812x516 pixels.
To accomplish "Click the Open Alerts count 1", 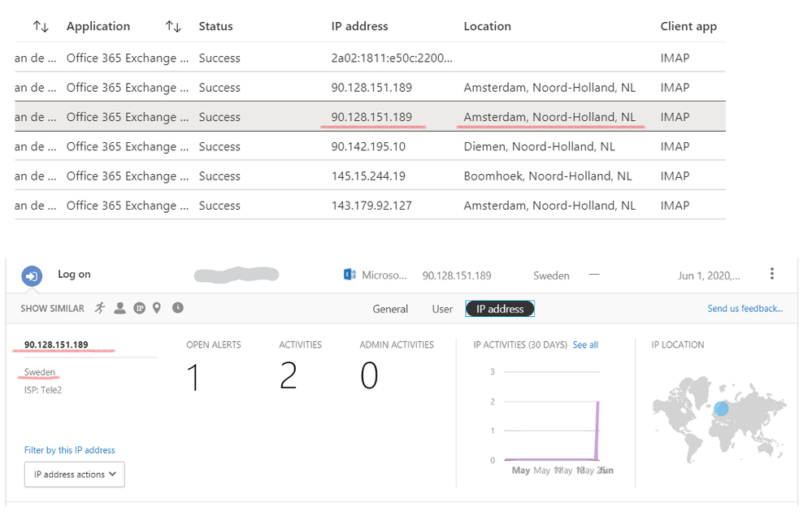I will (193, 377).
